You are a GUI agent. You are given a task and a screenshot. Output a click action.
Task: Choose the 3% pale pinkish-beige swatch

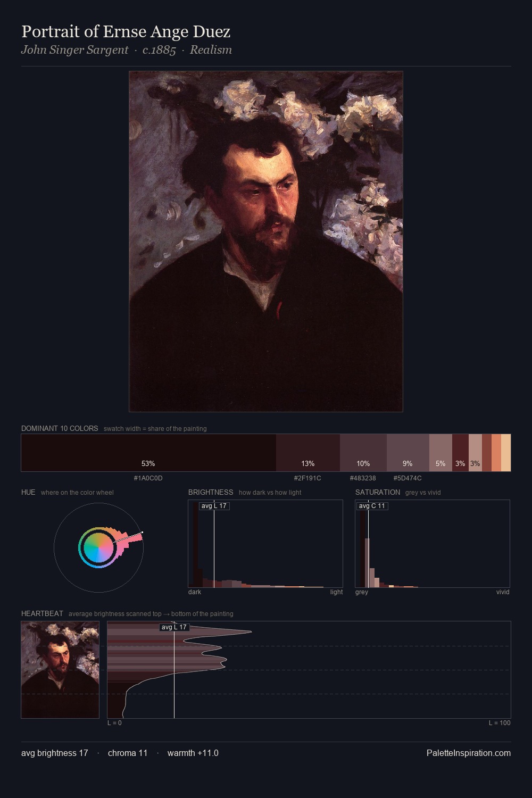pyautogui.click(x=475, y=453)
